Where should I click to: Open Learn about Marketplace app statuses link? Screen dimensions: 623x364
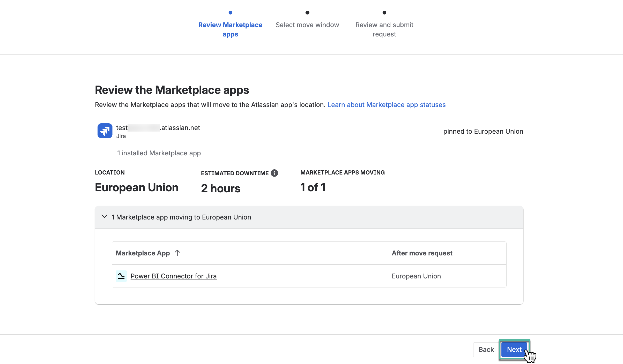(x=387, y=105)
